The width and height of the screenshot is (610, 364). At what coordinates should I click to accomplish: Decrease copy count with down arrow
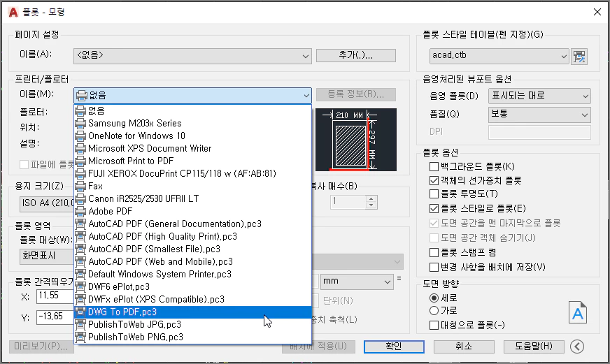371,205
